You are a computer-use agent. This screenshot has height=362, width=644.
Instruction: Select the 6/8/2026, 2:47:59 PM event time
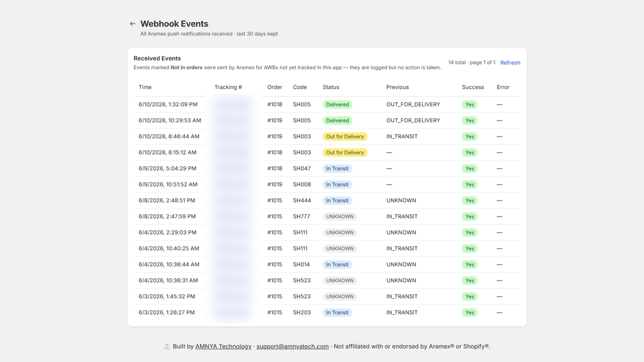(x=167, y=217)
